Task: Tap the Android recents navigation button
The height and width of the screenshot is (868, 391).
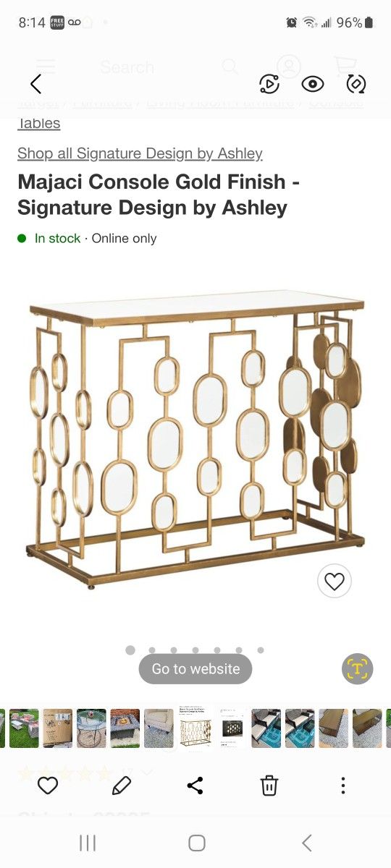Action: [x=87, y=843]
